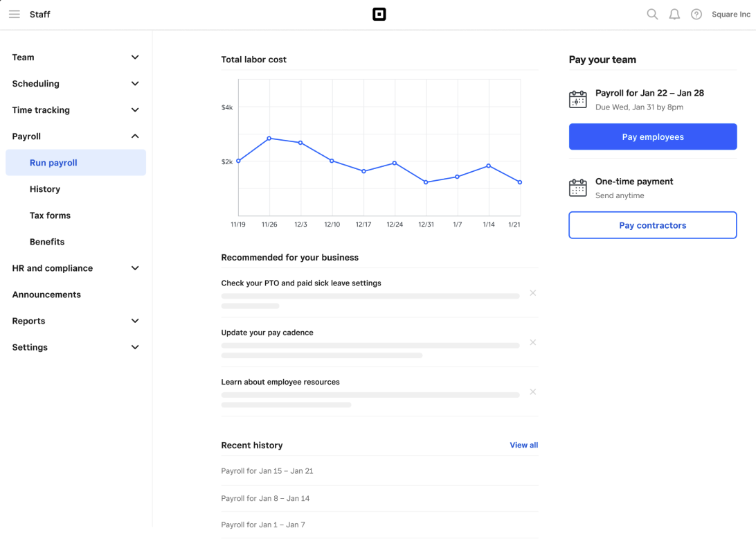The image size is (756, 546).
Task: Dismiss the Learn about employee resources card
Action: (x=532, y=391)
